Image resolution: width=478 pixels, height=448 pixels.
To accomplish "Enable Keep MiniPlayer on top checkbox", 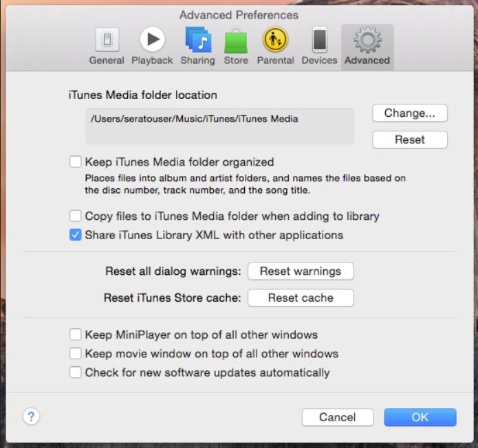I will click(x=76, y=335).
